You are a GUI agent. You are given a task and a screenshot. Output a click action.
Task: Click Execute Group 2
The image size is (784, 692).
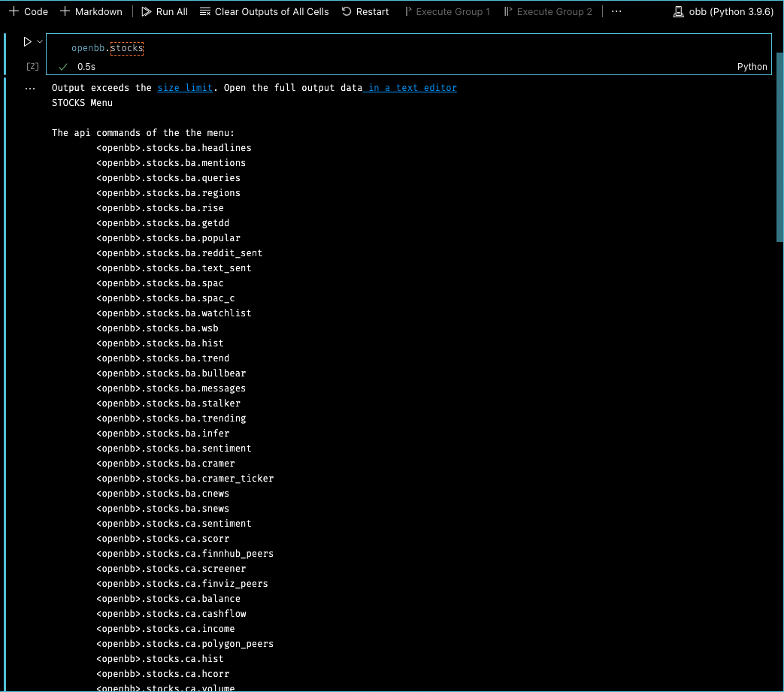[547, 11]
